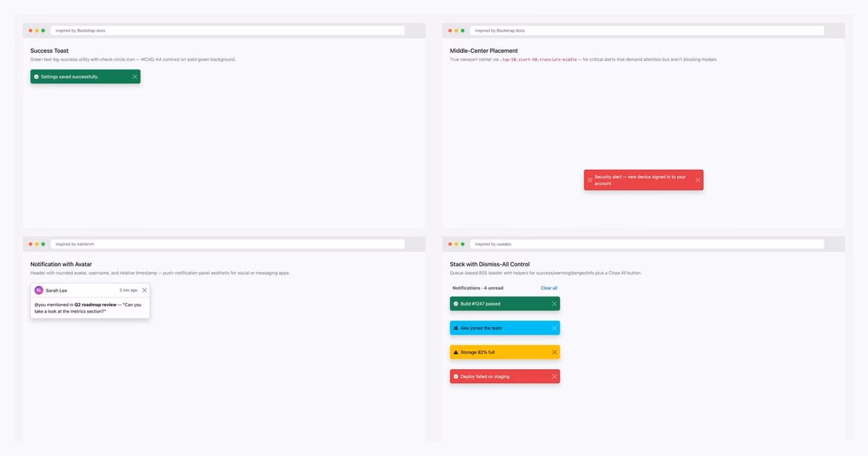Close the Sarah Lee notification
This screenshot has height=456, width=868.
(145, 290)
